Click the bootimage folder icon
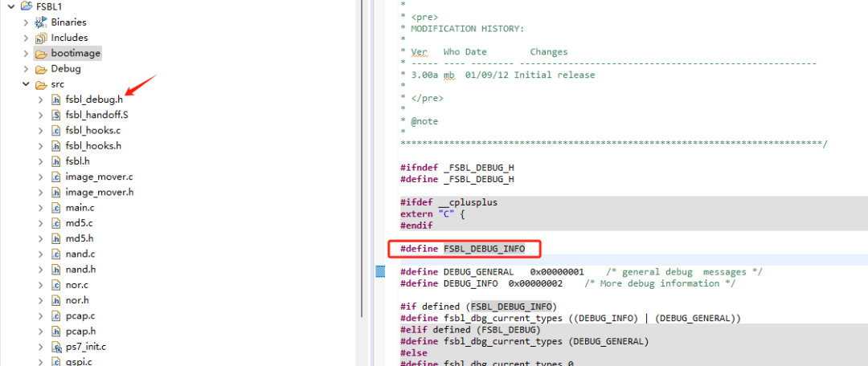 click(x=41, y=54)
